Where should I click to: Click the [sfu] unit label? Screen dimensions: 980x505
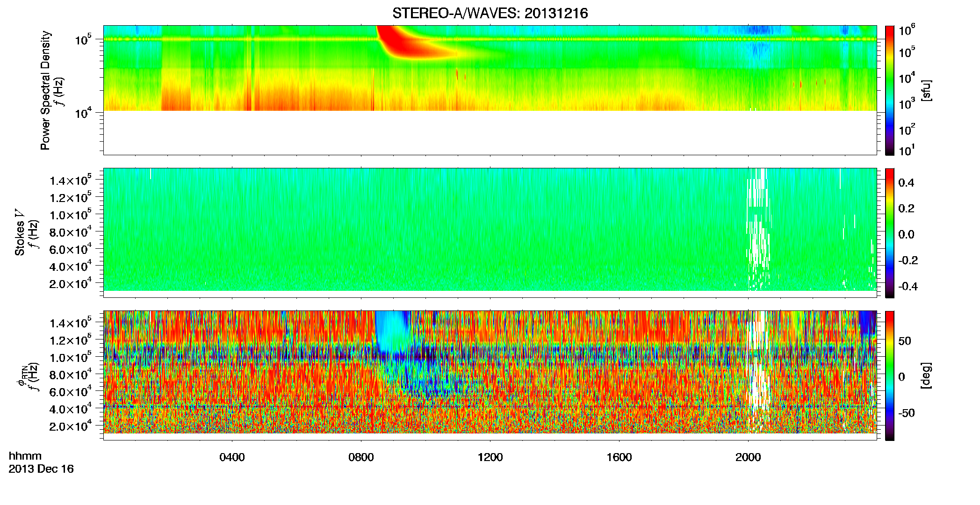point(926,91)
